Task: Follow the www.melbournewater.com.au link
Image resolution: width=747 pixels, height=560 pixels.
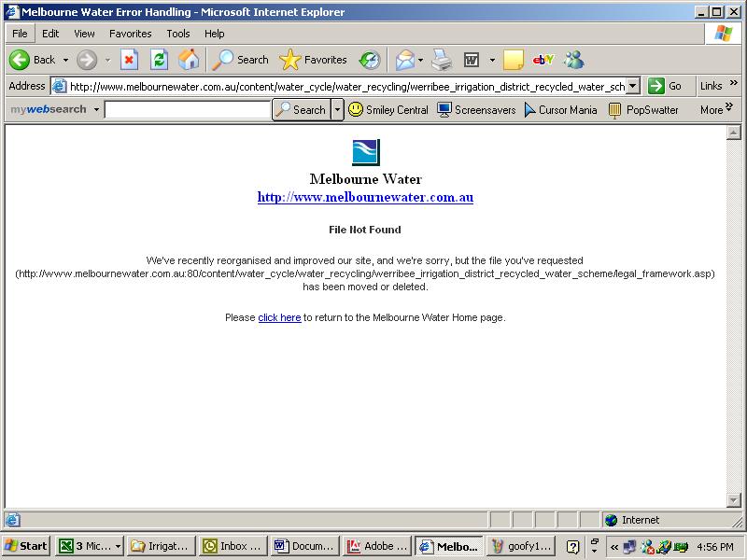Action: 365,198
